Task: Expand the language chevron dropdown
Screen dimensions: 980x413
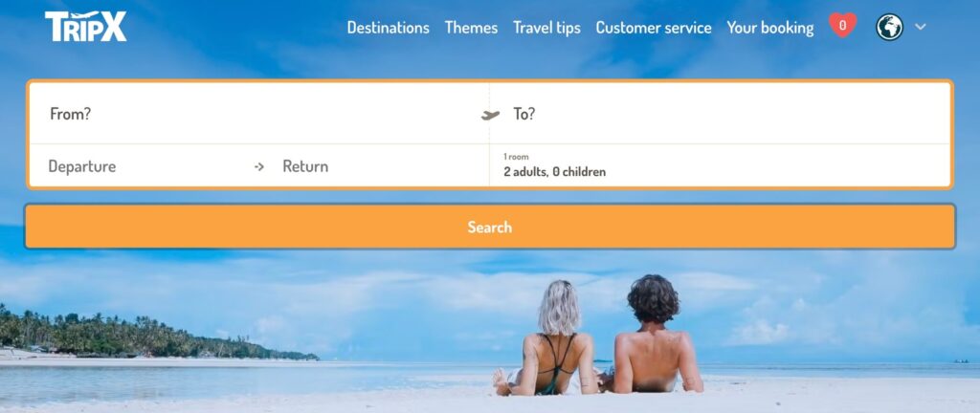Action: pyautogui.click(x=920, y=27)
